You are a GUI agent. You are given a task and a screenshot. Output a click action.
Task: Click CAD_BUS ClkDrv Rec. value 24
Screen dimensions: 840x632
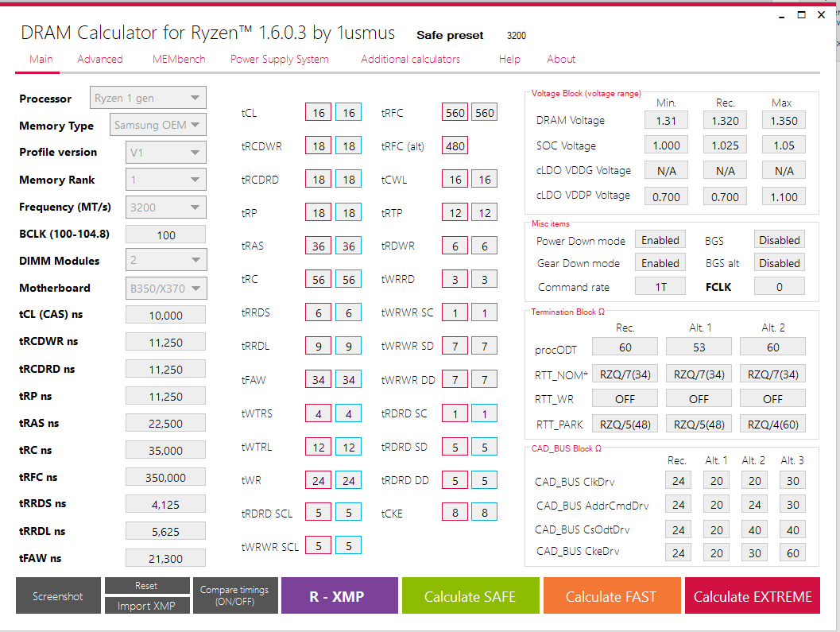(678, 480)
